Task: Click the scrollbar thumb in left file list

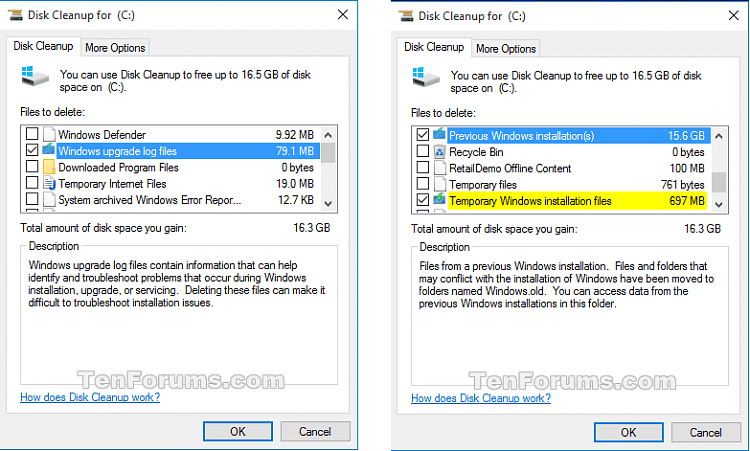Action: 328,153
